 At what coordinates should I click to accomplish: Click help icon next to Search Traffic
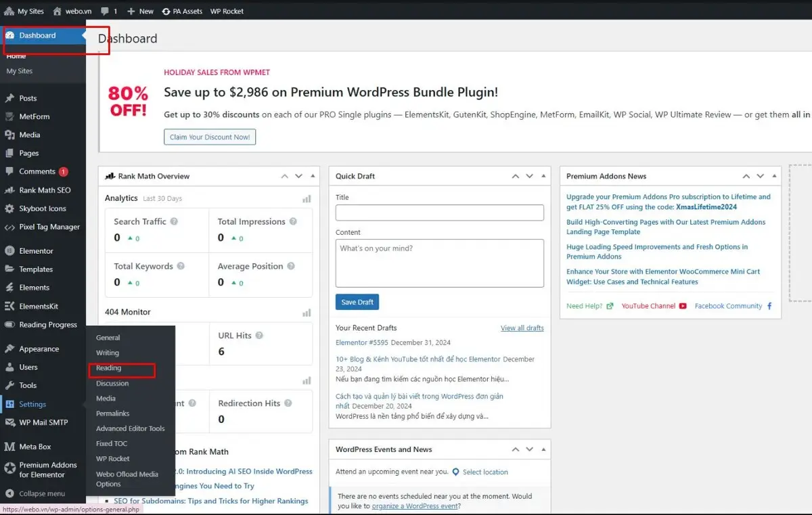point(174,221)
